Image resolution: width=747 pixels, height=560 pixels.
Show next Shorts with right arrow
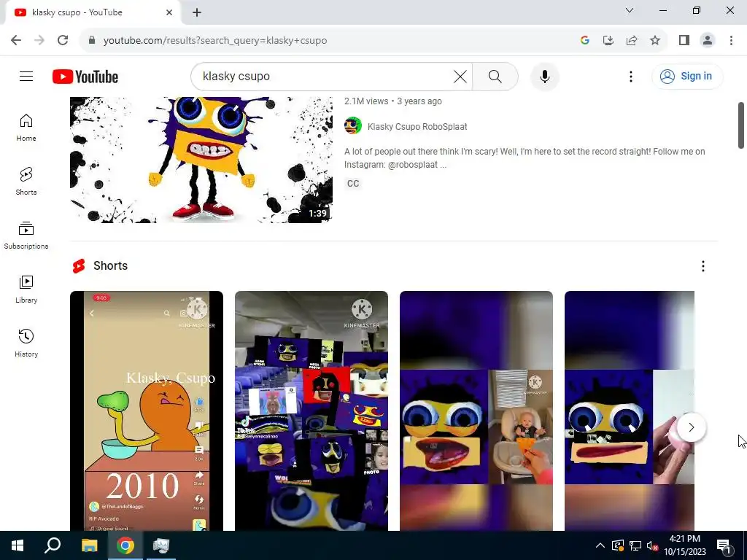point(692,427)
